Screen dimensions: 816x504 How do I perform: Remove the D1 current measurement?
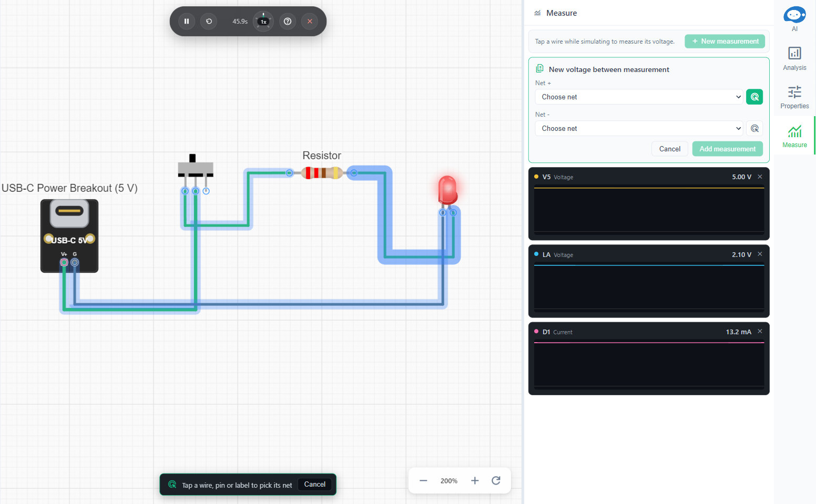pos(760,332)
